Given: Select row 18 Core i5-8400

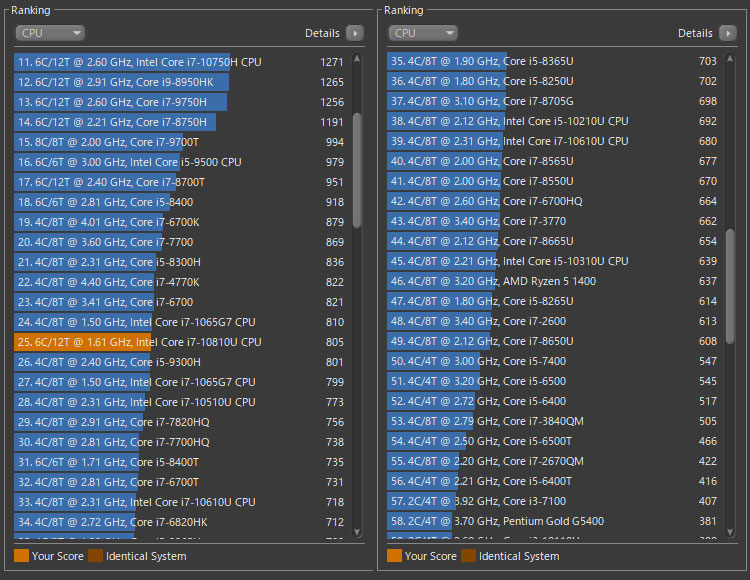Looking at the screenshot, I should (x=180, y=202).
